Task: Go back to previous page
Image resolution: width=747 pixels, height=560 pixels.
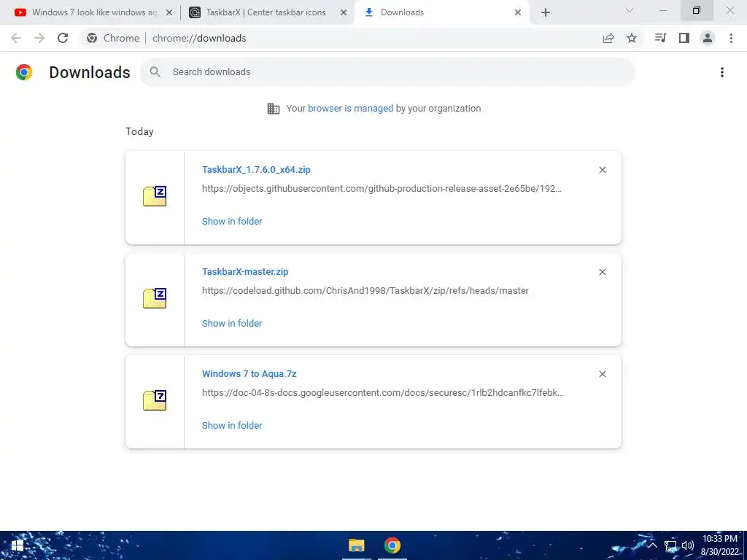Action: (x=16, y=38)
